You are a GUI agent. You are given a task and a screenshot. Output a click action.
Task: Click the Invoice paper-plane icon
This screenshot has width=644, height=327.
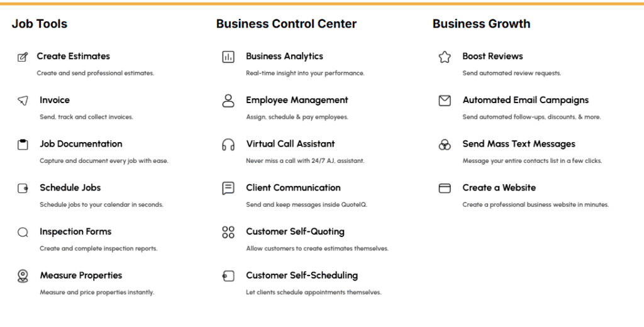tap(23, 101)
